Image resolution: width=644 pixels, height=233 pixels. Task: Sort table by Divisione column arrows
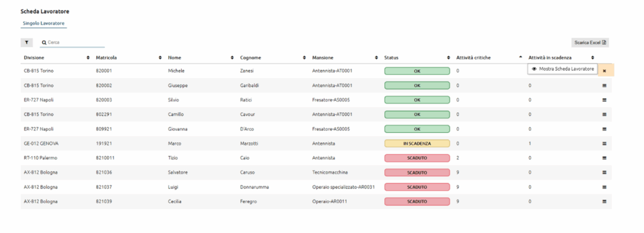pos(88,57)
